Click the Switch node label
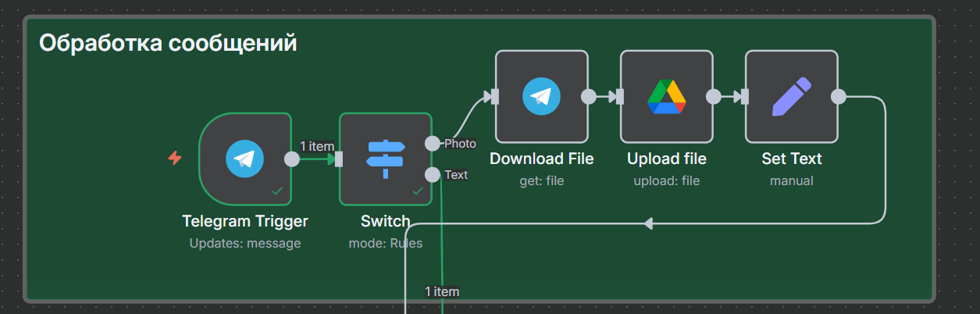The width and height of the screenshot is (980, 314). 386,222
